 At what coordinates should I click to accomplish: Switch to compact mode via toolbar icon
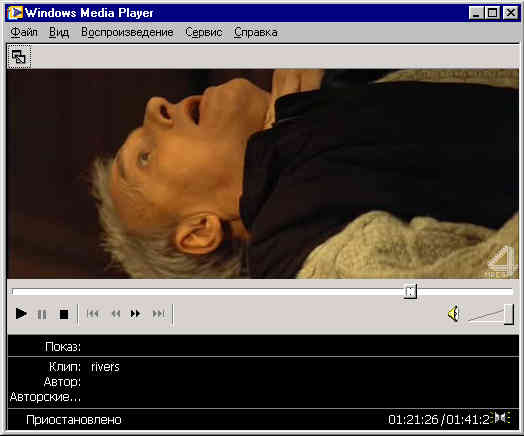(x=19, y=57)
